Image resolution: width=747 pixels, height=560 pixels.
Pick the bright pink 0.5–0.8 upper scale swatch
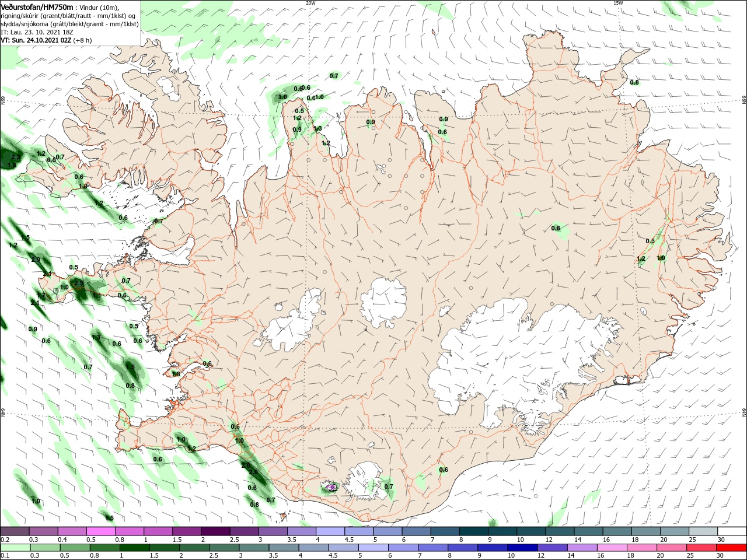(100, 531)
